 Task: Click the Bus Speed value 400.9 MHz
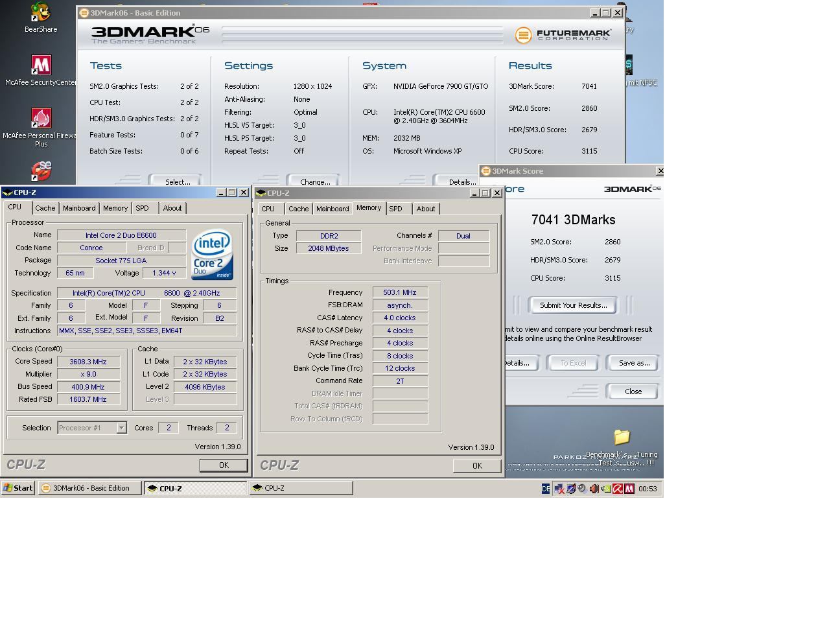coord(88,387)
